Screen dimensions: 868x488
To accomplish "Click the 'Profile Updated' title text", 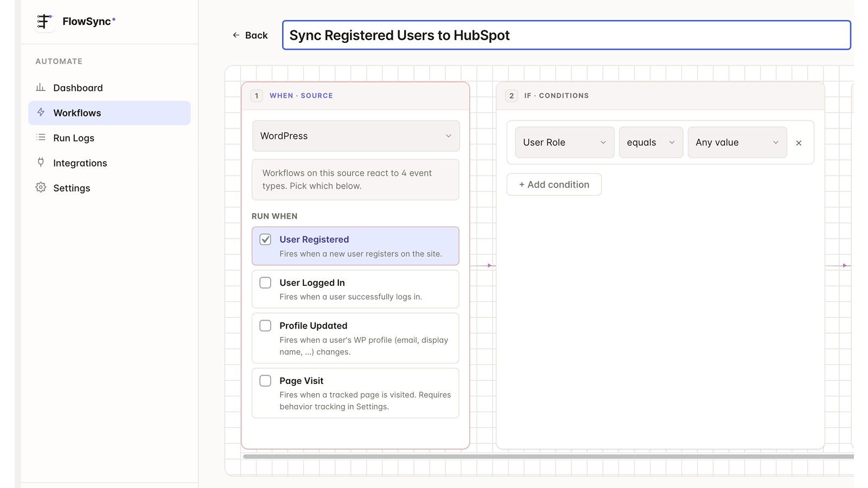I will tap(314, 325).
